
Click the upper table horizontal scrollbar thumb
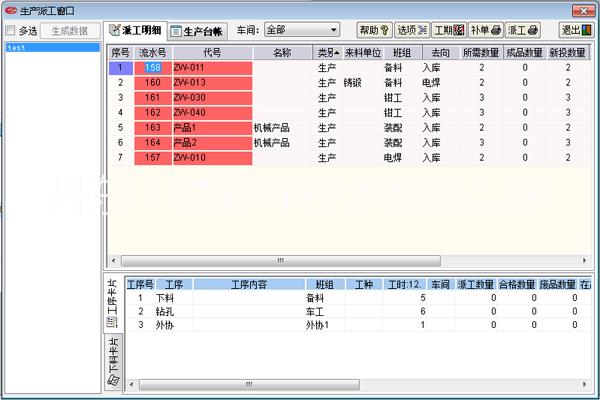point(281,261)
